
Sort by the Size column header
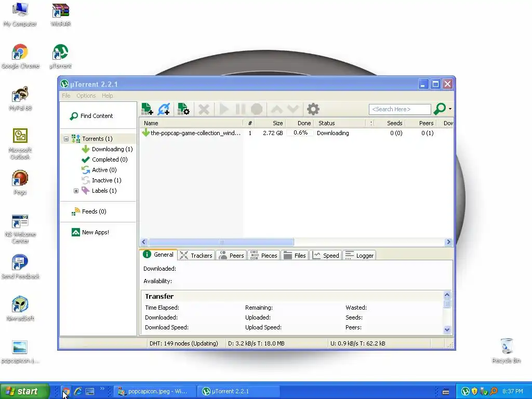270,123
